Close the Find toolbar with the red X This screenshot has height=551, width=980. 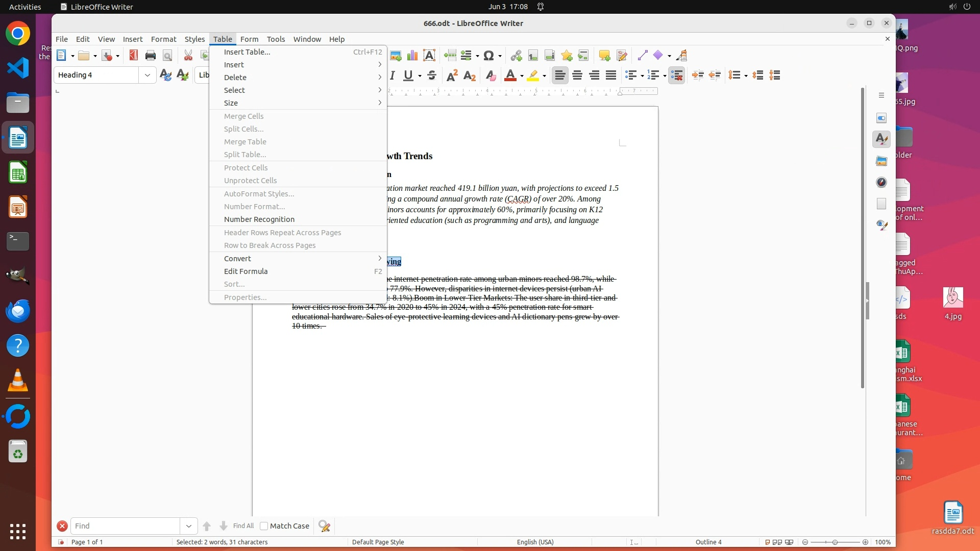[62, 526]
